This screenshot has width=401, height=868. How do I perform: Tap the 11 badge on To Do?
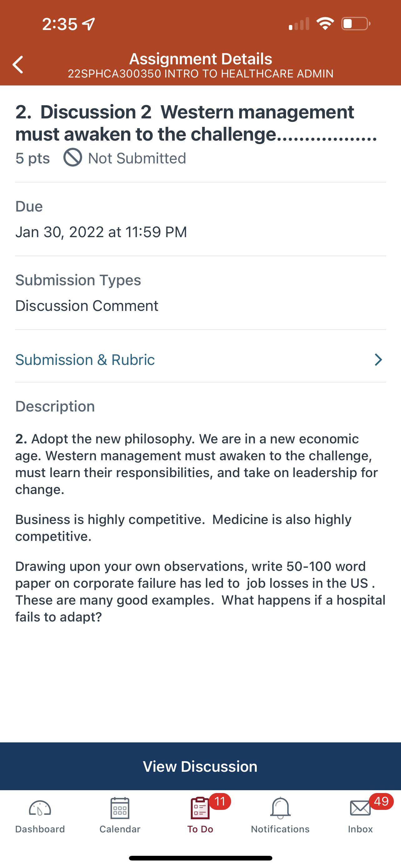tap(220, 801)
